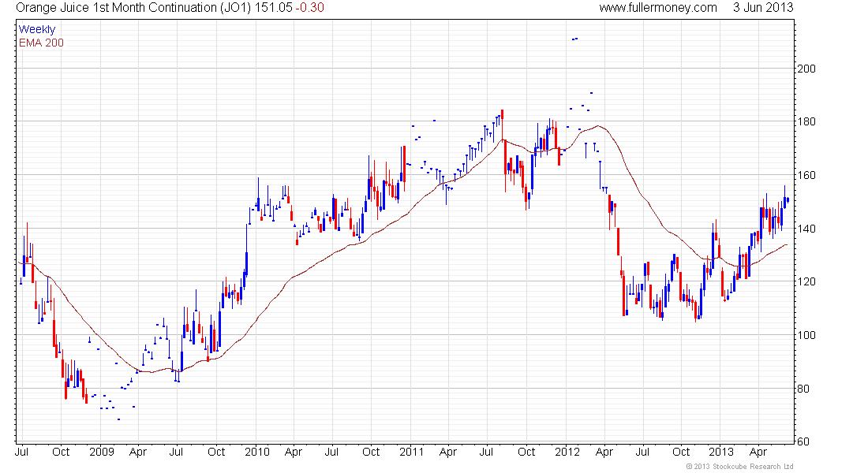Viewport: 868px width, 473px height.
Task: Click the 140 price axis label
Action: tap(806, 229)
